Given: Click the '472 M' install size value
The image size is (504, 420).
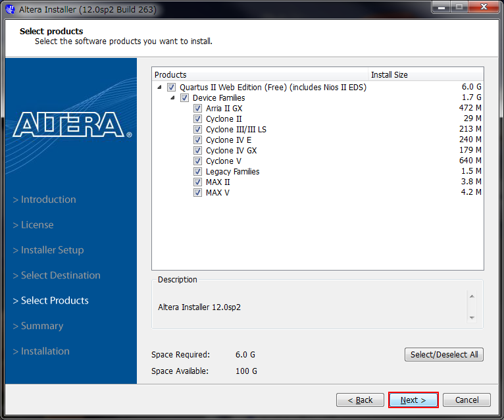Looking at the screenshot, I should click(470, 108).
